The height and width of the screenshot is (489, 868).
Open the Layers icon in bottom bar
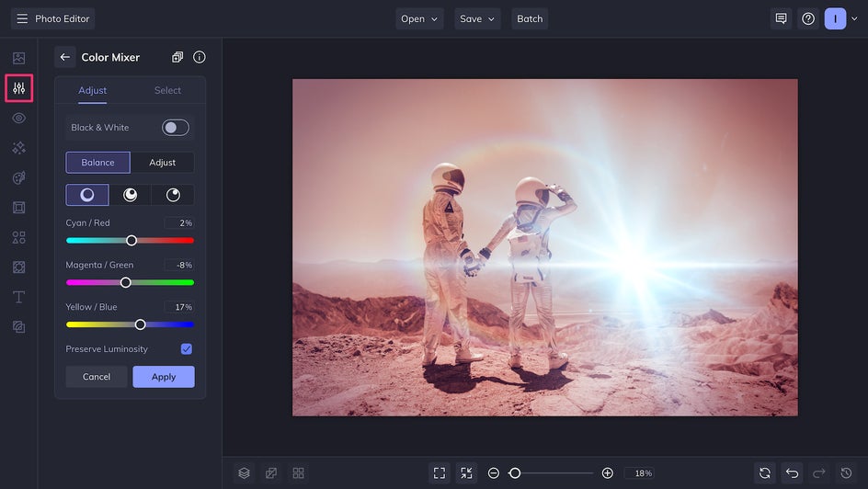(245, 473)
